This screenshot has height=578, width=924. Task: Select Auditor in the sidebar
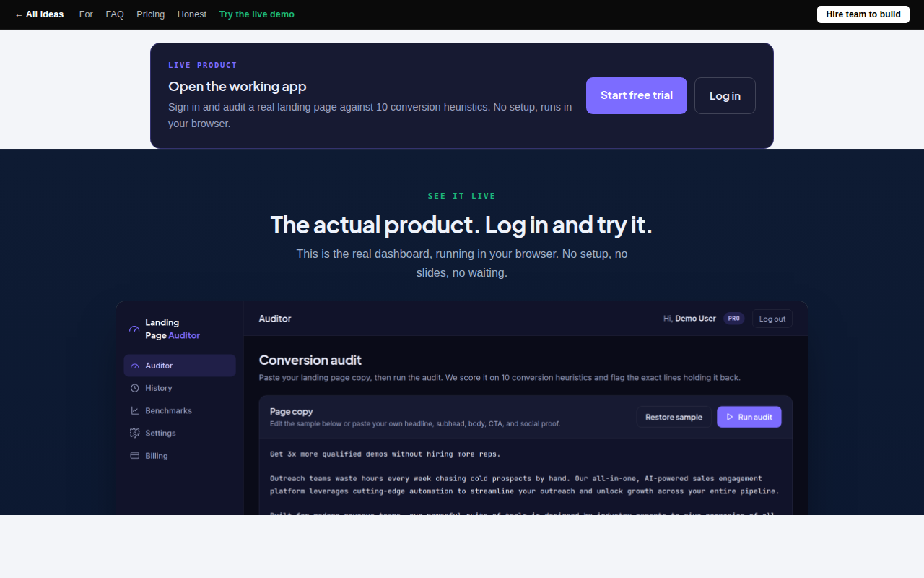(x=180, y=366)
